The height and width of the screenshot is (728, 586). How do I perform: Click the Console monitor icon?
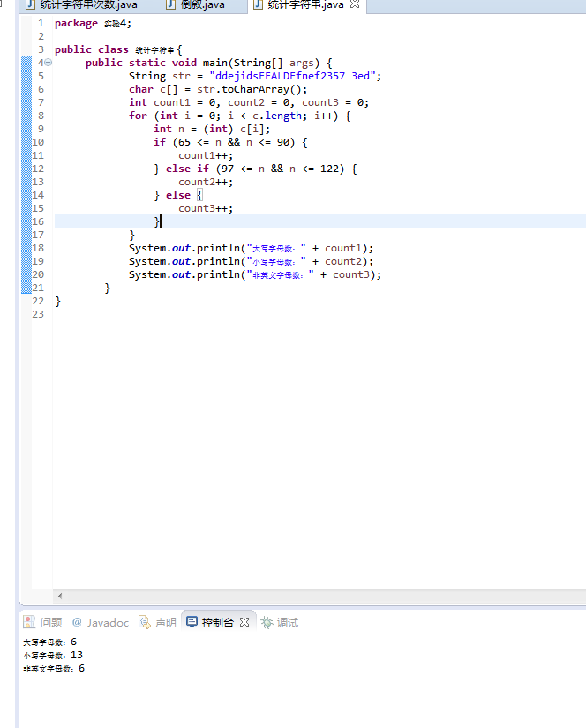coord(192,622)
